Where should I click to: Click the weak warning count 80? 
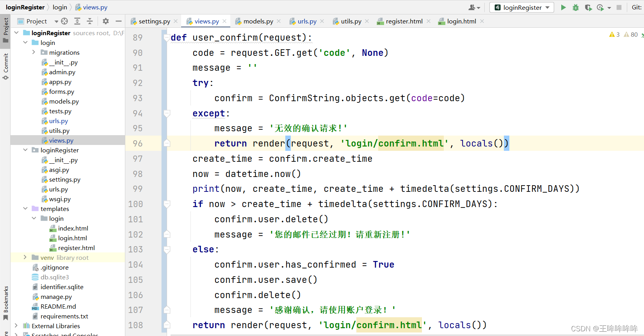[631, 34]
